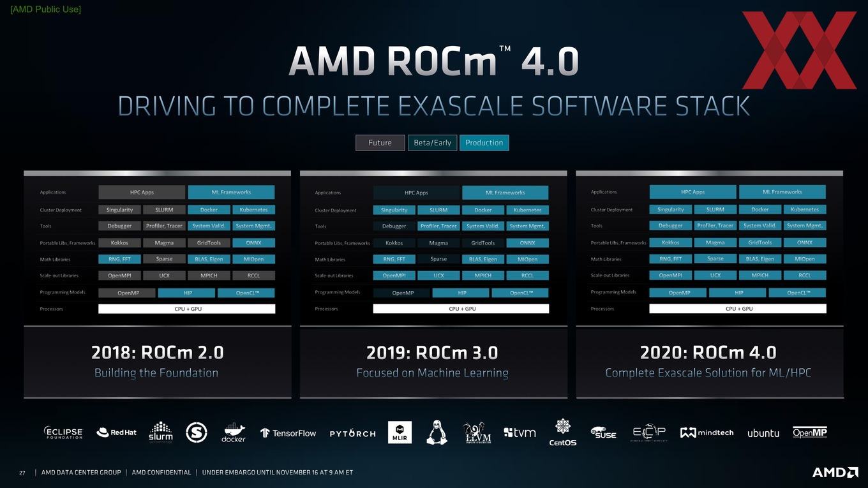Viewport: 868px width, 488px height.
Task: Click the mindtech logo
Action: pos(707,433)
